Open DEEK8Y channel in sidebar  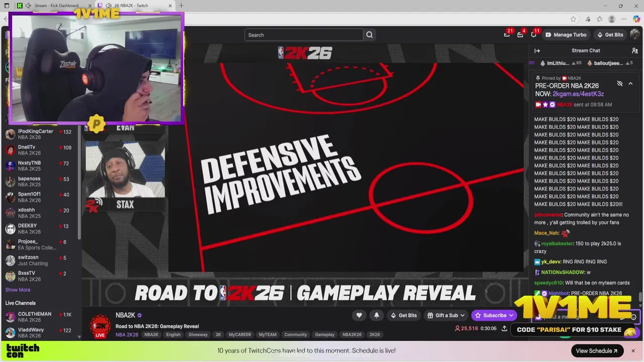click(40, 229)
